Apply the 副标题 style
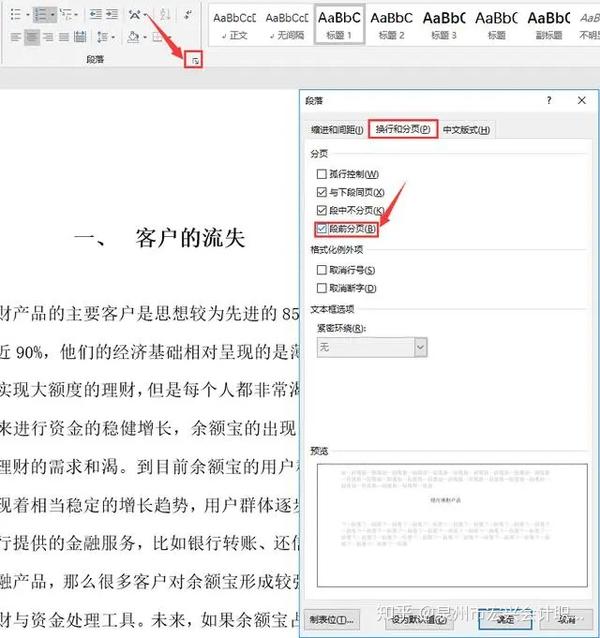Viewport: 600px width, 638px height. click(x=549, y=25)
